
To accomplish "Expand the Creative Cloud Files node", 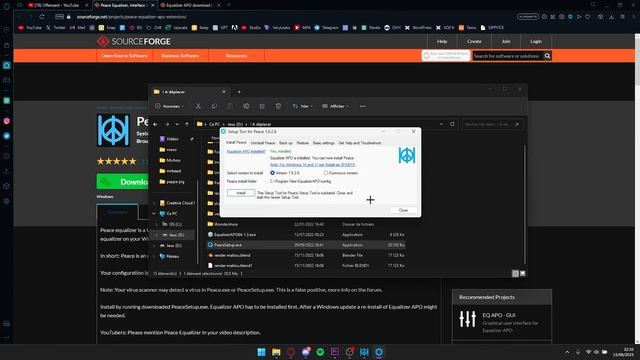I will (154, 203).
